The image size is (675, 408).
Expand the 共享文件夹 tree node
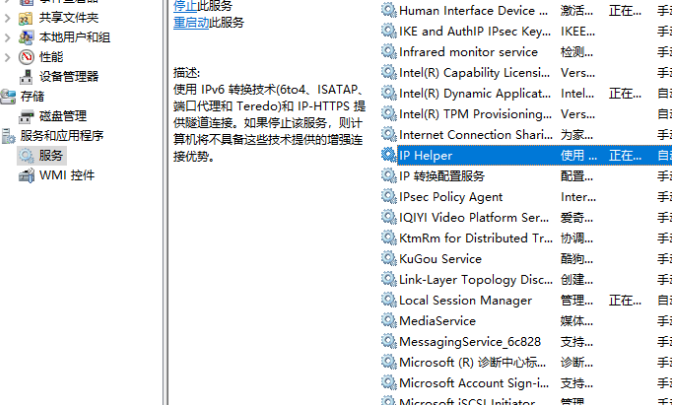point(9,17)
